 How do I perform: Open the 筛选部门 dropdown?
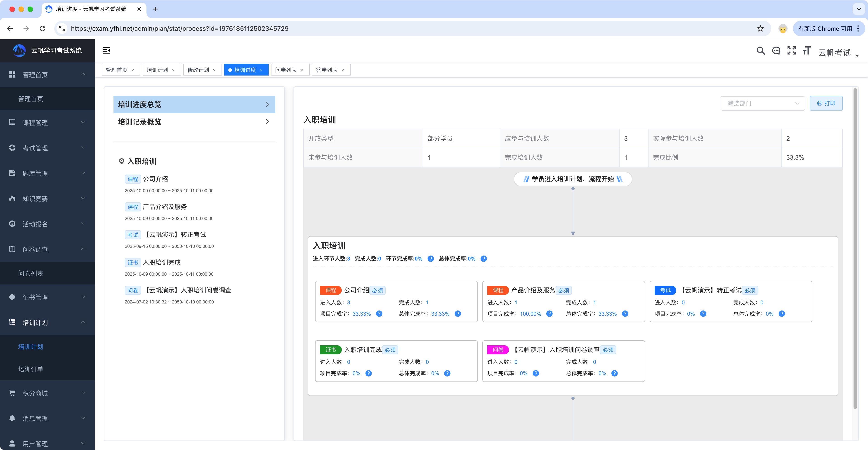click(x=762, y=103)
